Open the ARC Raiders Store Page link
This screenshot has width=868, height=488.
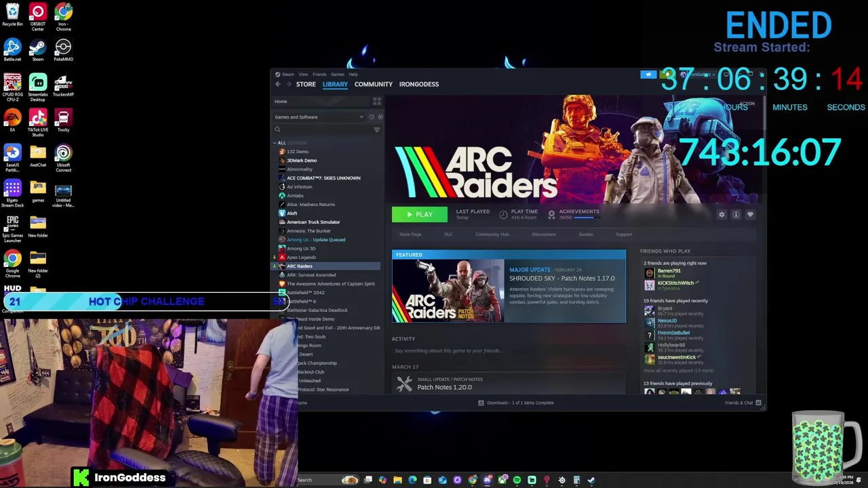coord(410,235)
